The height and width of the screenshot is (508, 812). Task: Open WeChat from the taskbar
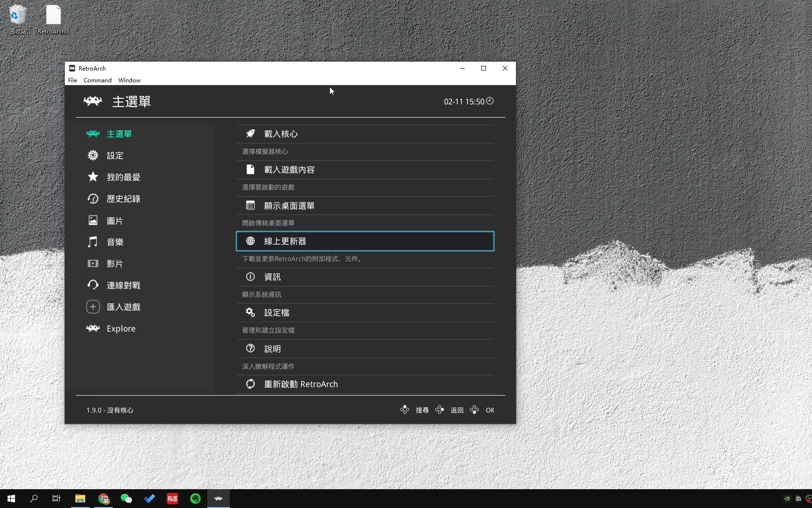[x=126, y=499]
